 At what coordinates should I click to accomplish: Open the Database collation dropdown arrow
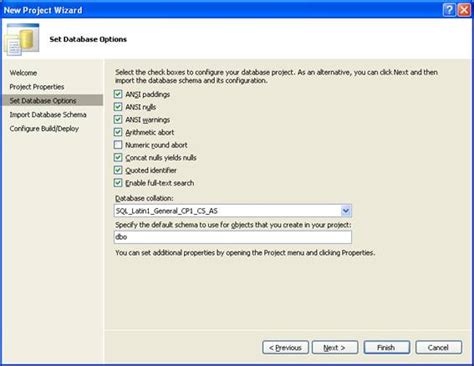(x=346, y=211)
